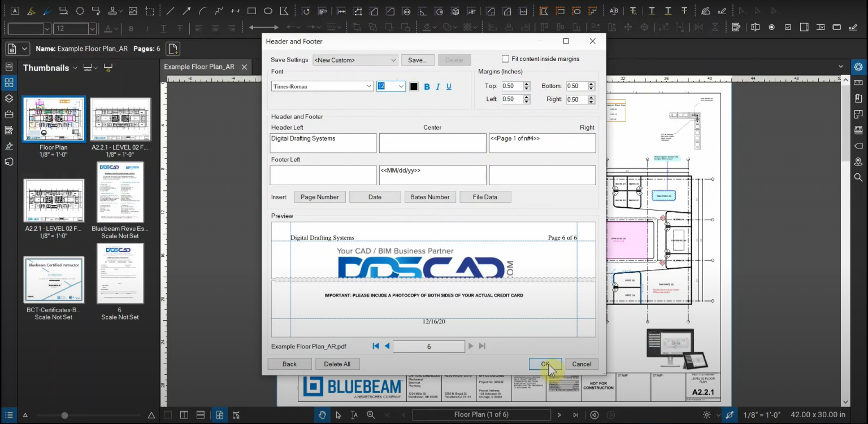Open the Search panel on right sidebar
The image size is (868, 424).
tap(858, 177)
